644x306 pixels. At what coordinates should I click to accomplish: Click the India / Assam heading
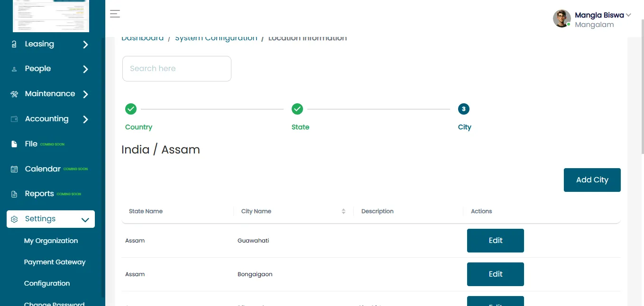161,150
